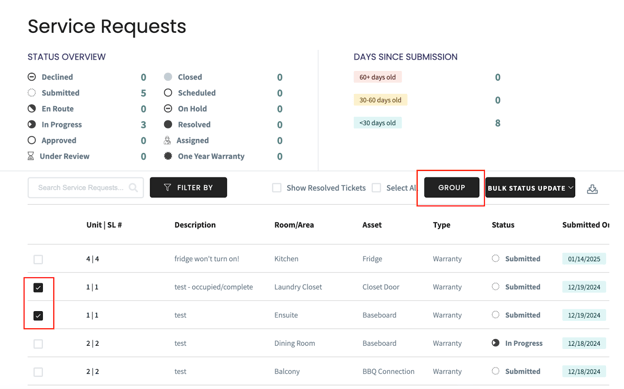Image resolution: width=624 pixels, height=389 pixels.
Task: Click the Submitted count of 5
Action: pos(143,93)
